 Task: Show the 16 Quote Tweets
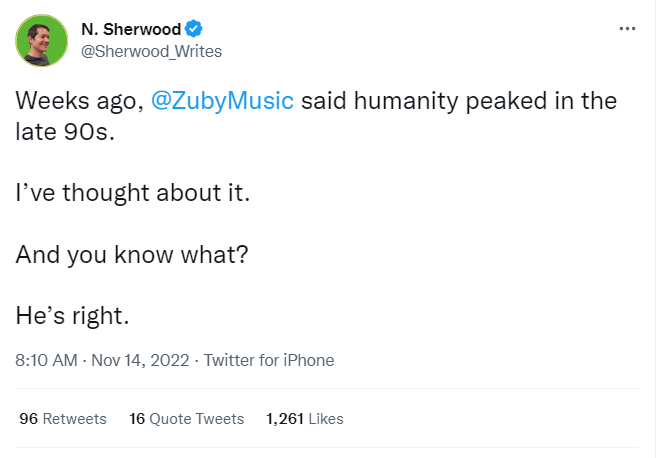pyautogui.click(x=186, y=419)
